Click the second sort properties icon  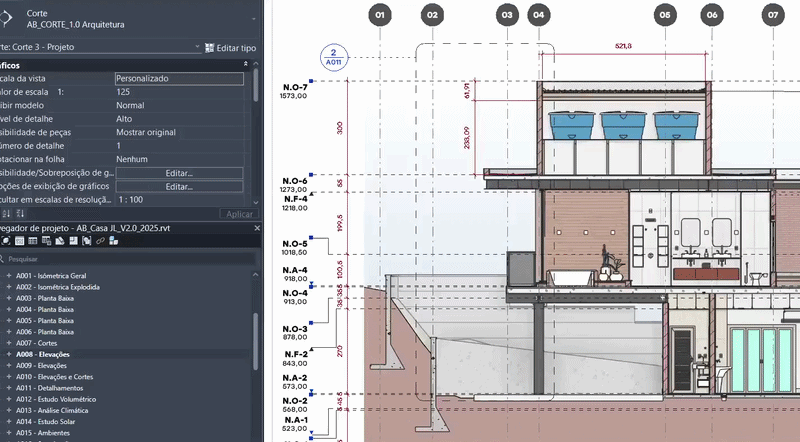(20, 213)
